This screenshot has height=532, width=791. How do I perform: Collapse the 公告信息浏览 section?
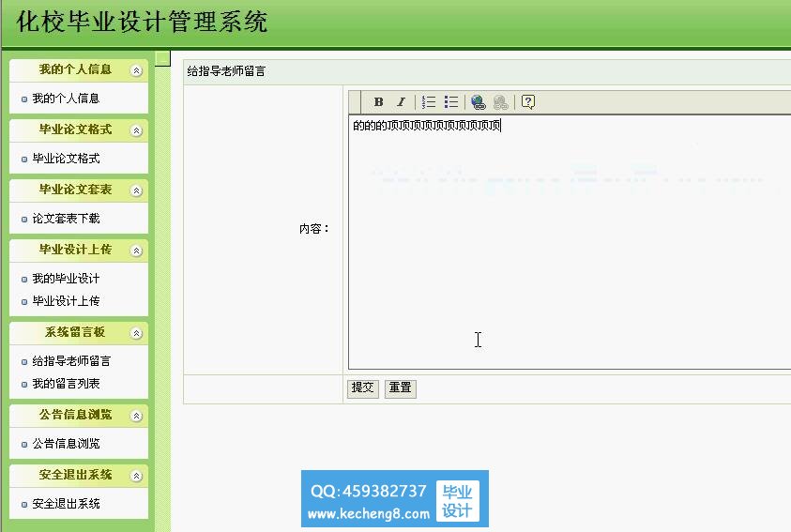point(136,416)
